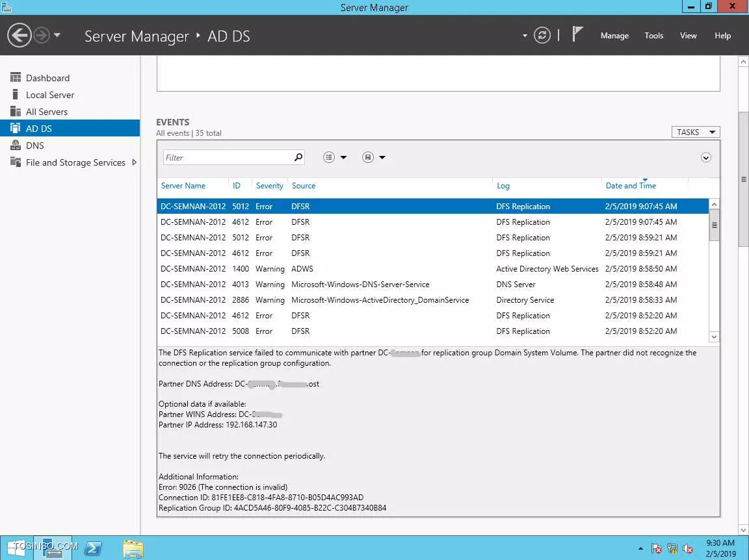Click the events list scroll up arrow
749x560 pixels.
(x=714, y=205)
